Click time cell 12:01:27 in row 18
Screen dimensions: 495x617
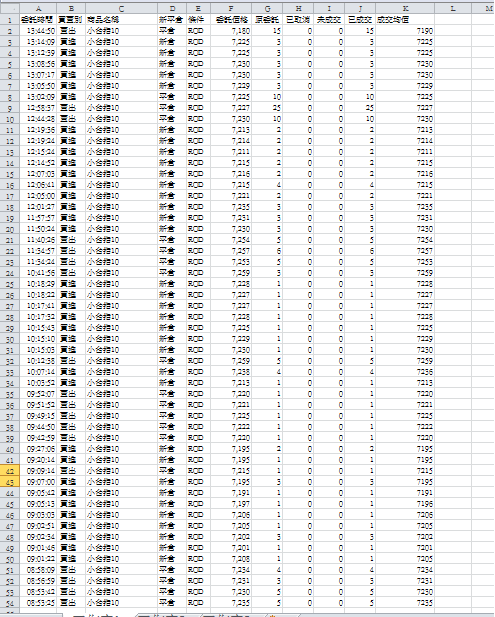click(x=38, y=207)
